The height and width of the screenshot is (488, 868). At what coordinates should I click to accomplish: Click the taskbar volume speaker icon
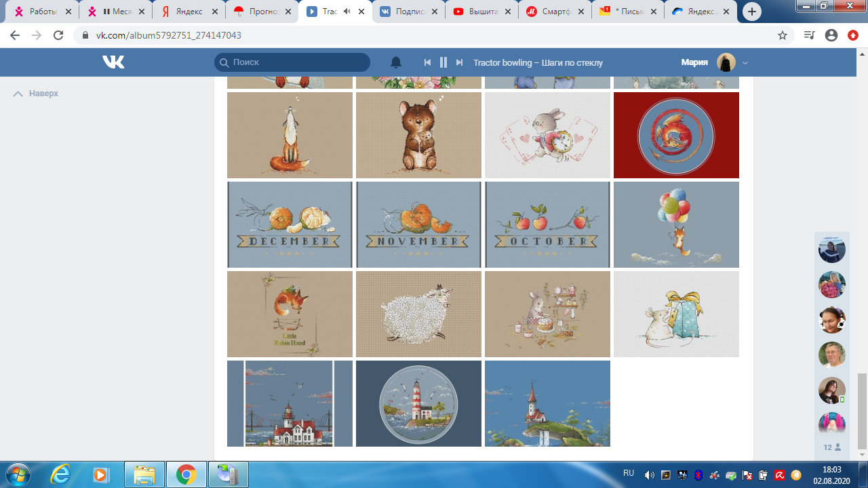649,474
